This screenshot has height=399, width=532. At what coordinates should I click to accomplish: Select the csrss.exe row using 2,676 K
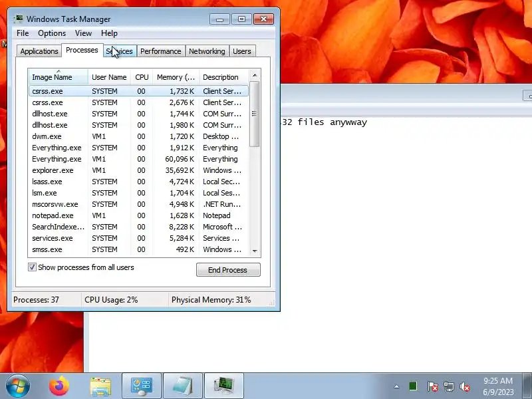138,102
